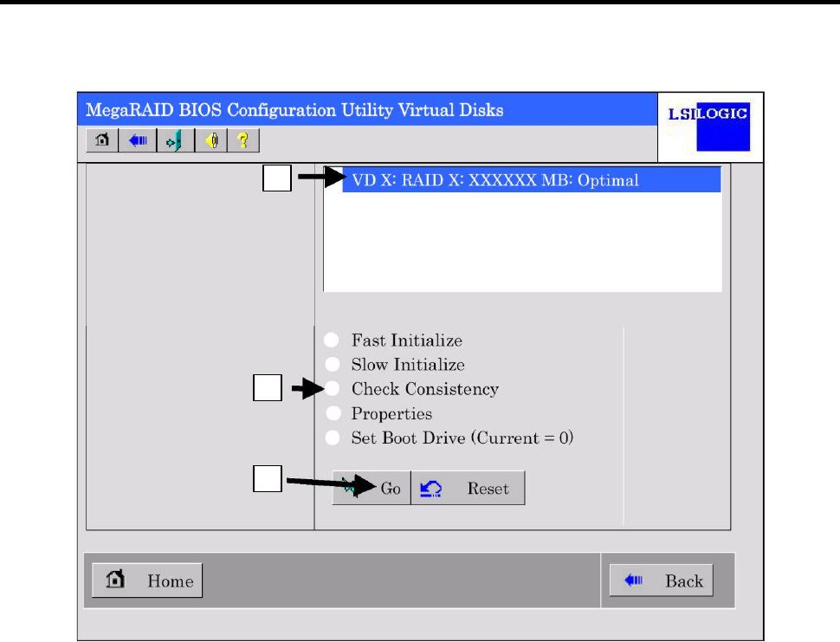Select the Fast Initialize radio button

pos(332,340)
